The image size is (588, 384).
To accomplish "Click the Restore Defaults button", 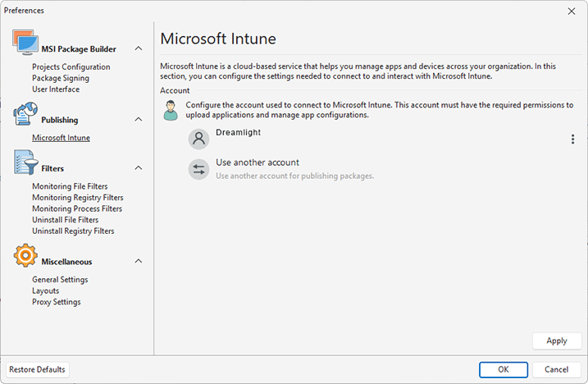I will coord(38,369).
